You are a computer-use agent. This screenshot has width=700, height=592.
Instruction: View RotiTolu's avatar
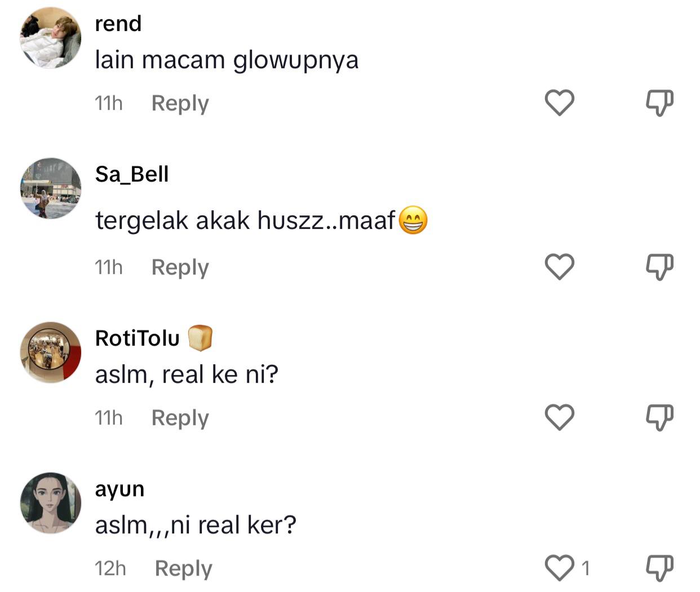coord(51,352)
